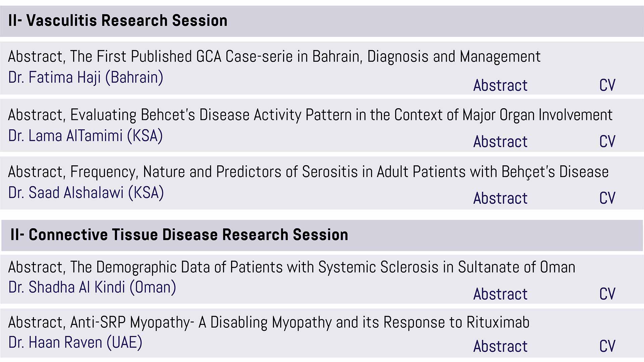Open Abstract link for Dr. Saad Alshalawi
The image size is (644, 362).
pos(500,198)
